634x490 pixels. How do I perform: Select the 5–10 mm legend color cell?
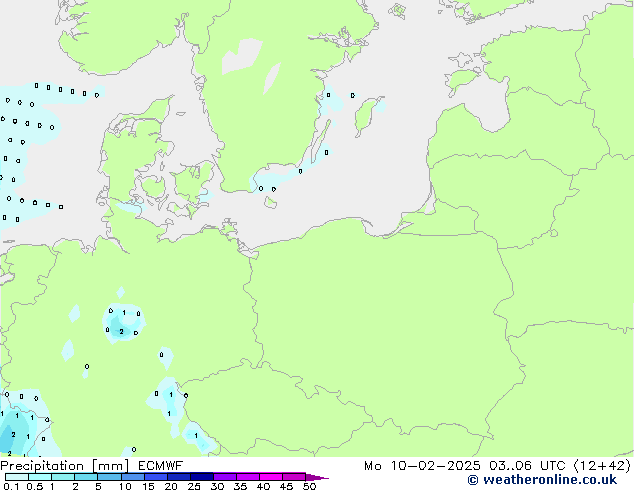point(109,477)
